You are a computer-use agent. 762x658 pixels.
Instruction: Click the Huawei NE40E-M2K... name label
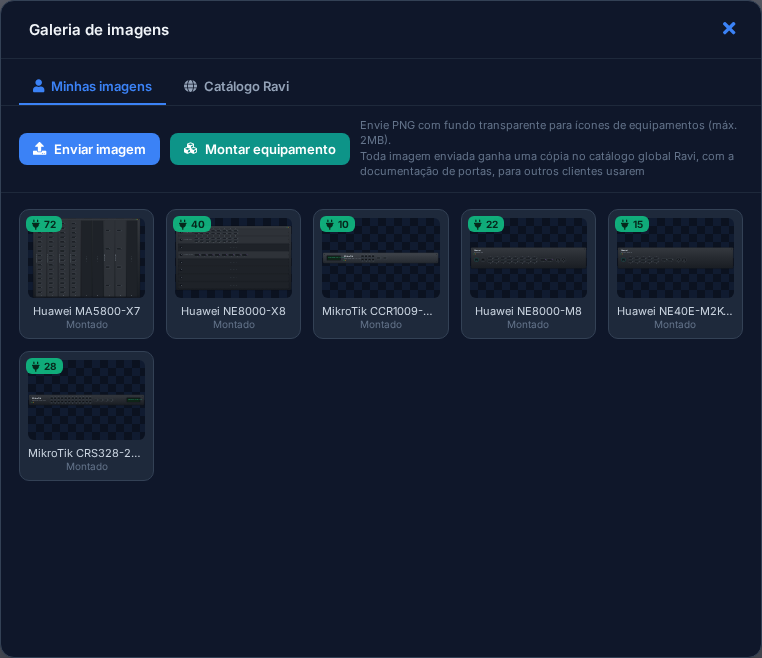675,311
